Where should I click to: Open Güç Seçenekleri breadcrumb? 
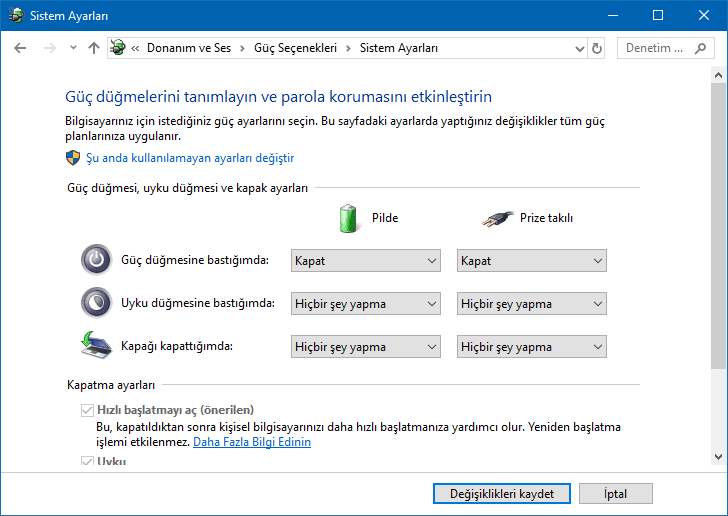tap(295, 48)
